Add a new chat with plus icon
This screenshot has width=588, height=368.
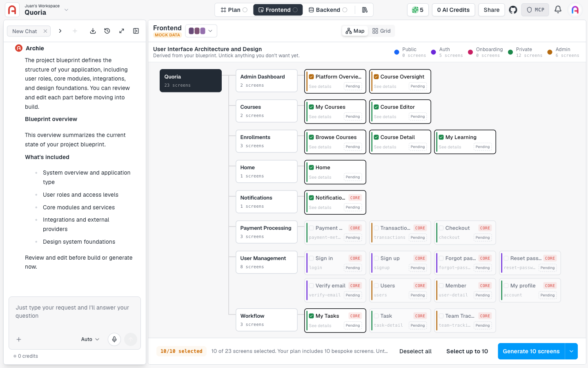[x=75, y=31]
